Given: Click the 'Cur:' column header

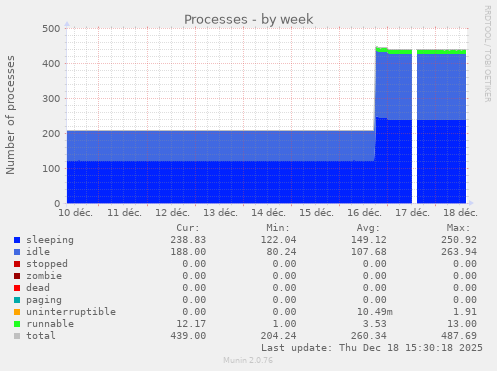Looking at the screenshot, I should (188, 228).
